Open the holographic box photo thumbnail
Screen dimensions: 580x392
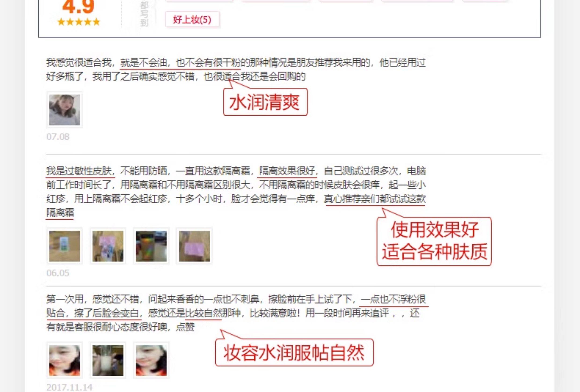coord(151,246)
